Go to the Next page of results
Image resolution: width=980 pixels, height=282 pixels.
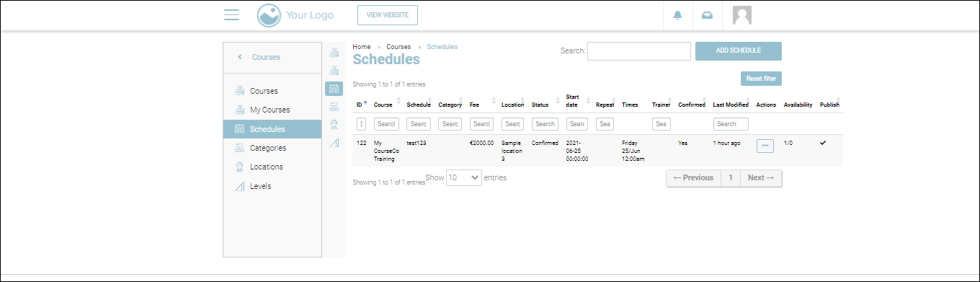pyautogui.click(x=761, y=178)
